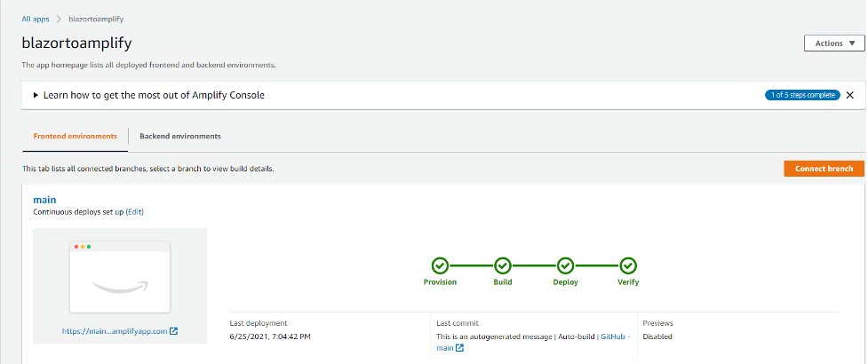Open the main amplifyapp.com URL
The width and height of the screenshot is (868, 364).
point(115,331)
